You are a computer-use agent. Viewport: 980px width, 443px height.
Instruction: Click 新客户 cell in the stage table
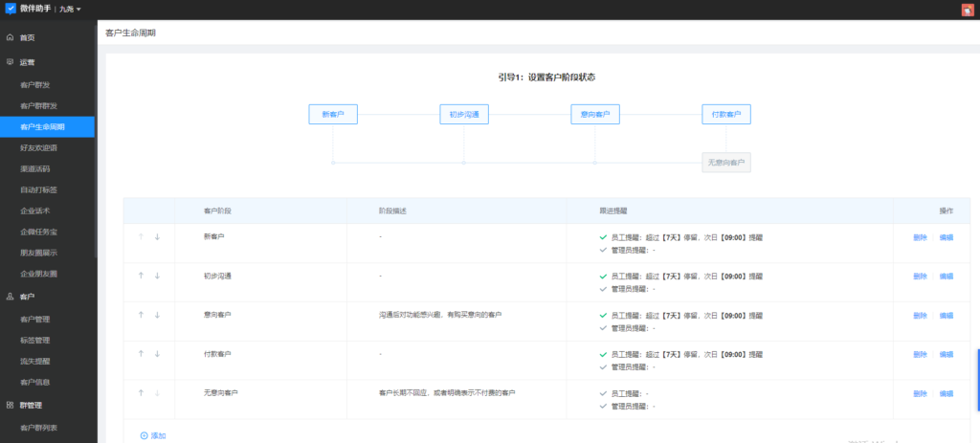click(x=213, y=237)
